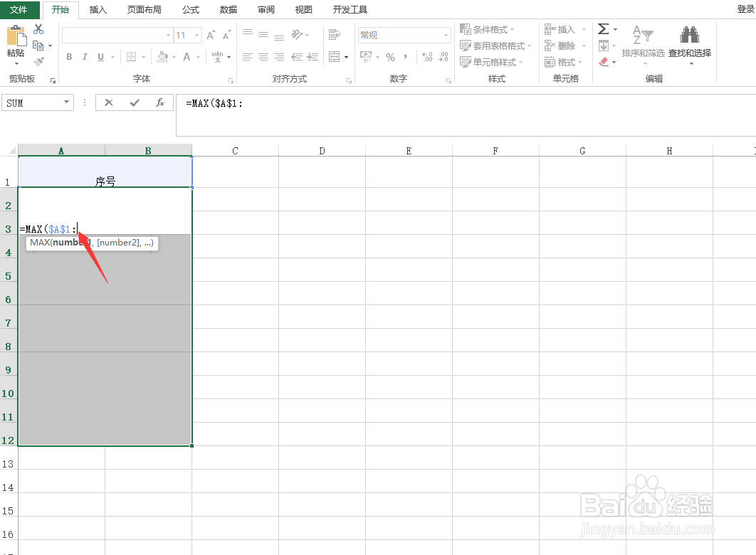Click in the formula bar input
This screenshot has width=756, height=555.
click(466, 115)
